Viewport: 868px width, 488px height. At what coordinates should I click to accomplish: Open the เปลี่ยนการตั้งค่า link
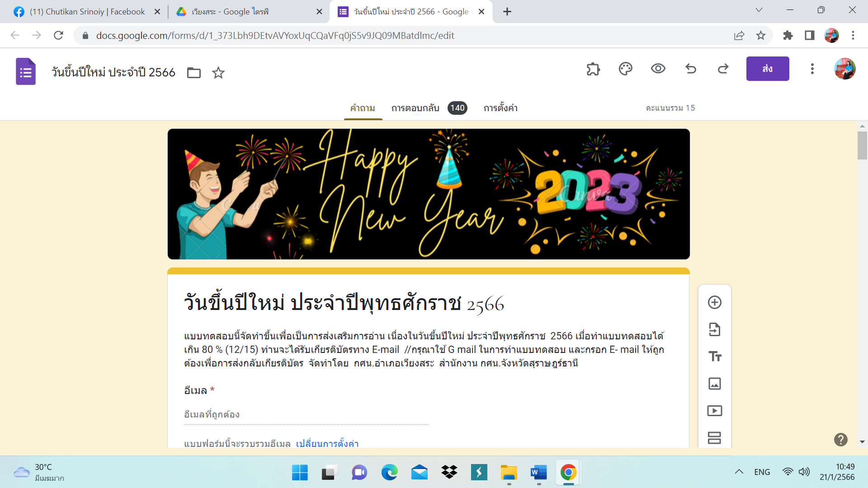point(327,443)
